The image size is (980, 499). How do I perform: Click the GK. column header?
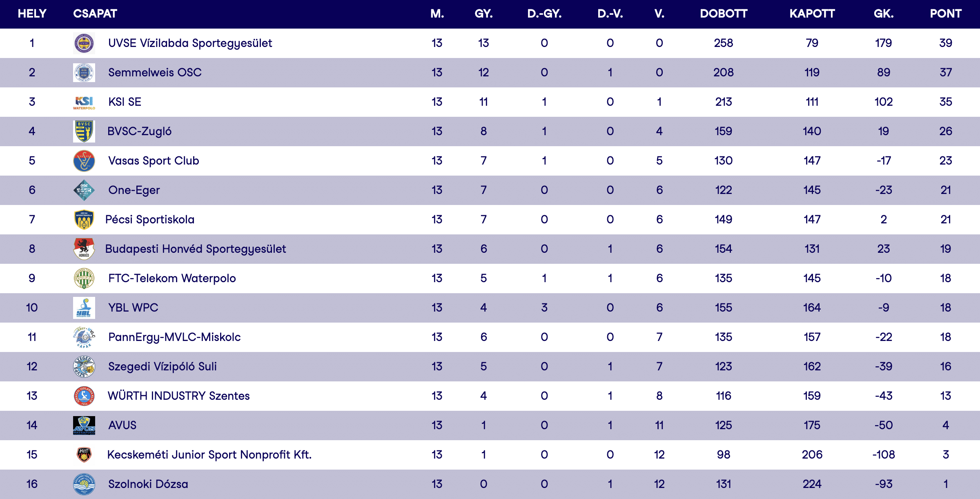(884, 14)
